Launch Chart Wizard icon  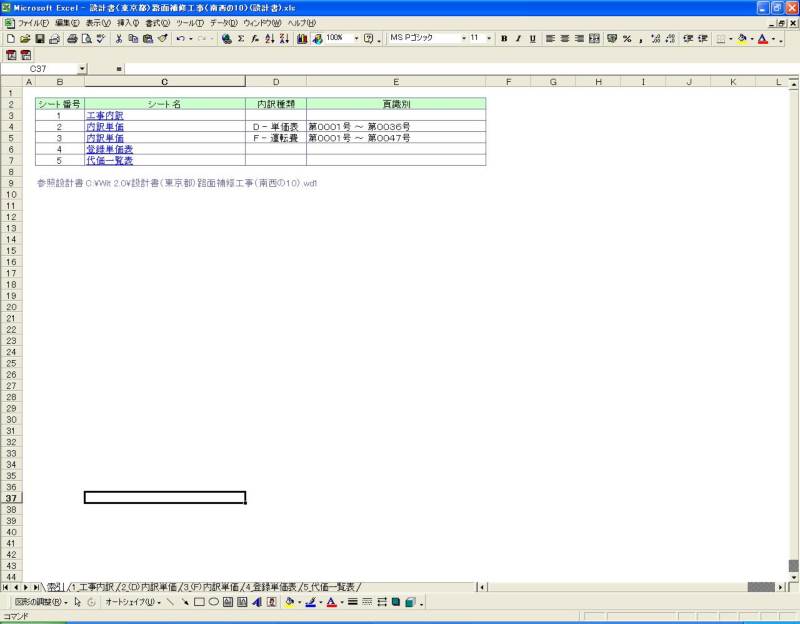pos(303,39)
